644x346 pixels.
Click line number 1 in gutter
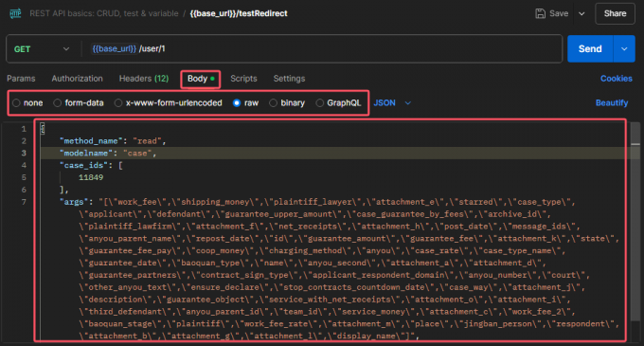click(24, 129)
